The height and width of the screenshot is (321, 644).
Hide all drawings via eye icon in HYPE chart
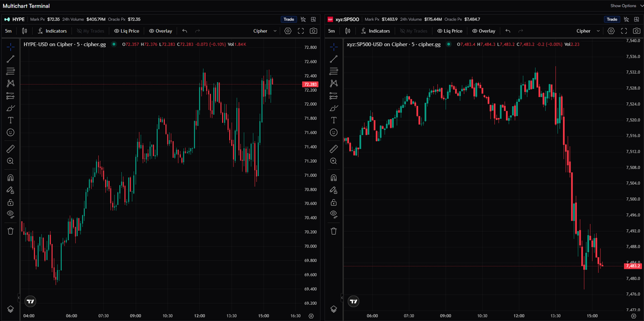click(10, 214)
